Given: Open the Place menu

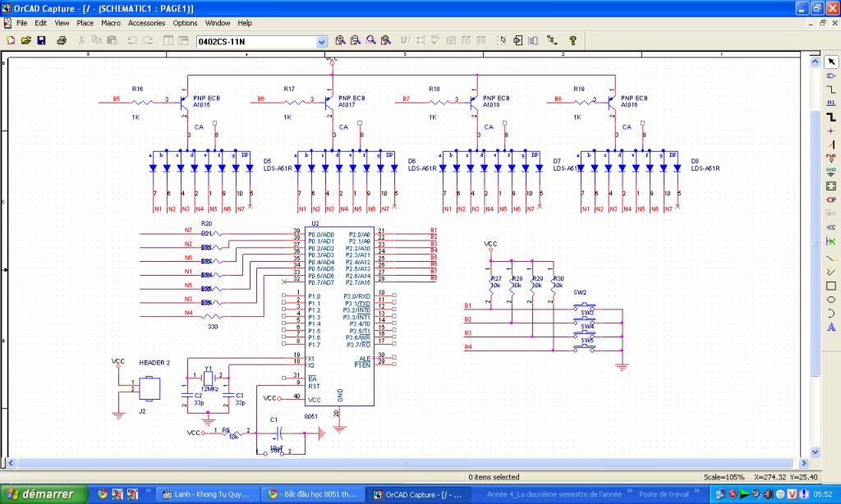Looking at the screenshot, I should tap(85, 23).
